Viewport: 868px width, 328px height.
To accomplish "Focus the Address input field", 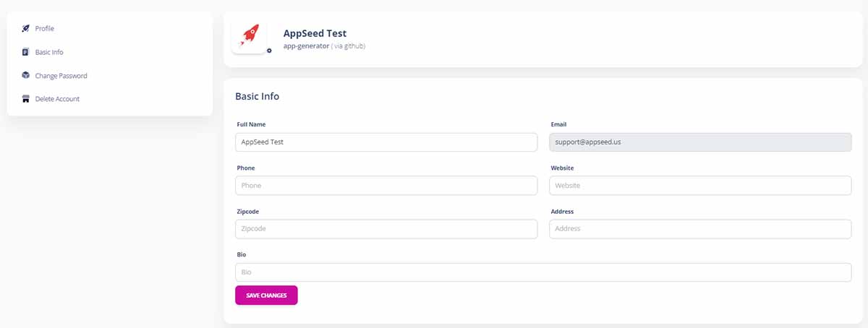I will click(700, 229).
